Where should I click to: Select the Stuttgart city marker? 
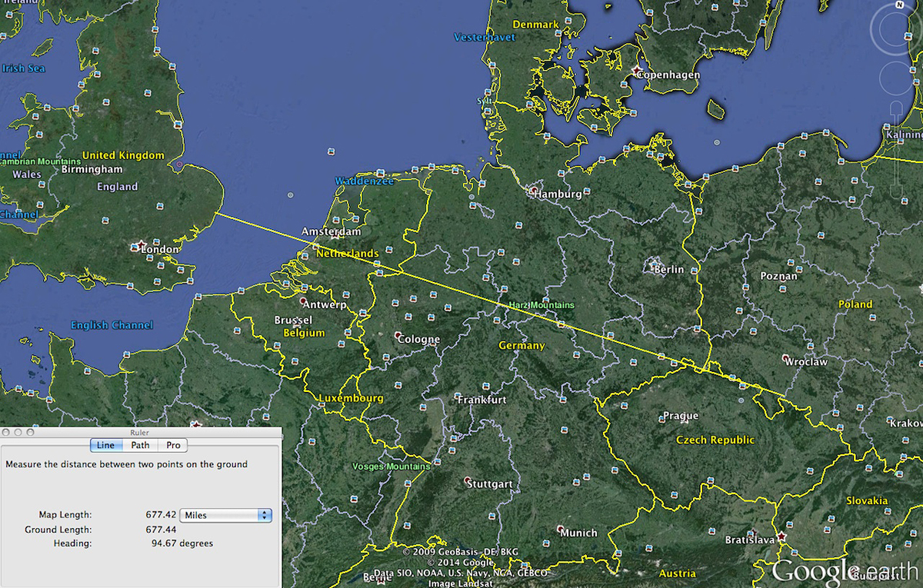tap(468, 480)
